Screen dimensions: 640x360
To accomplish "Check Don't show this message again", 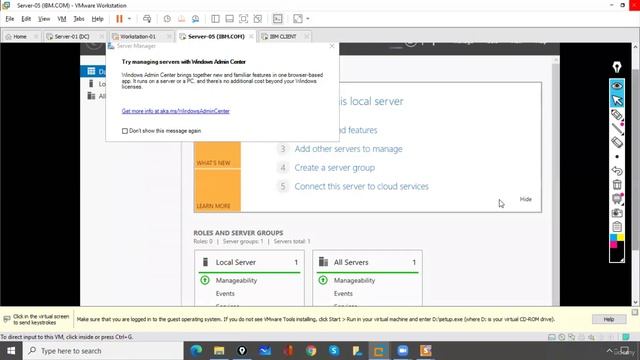I will (x=125, y=131).
